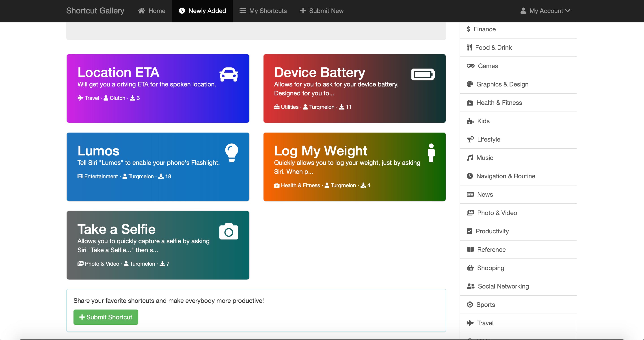644x340 pixels.
Task: Select Kids category in sidebar
Action: [x=518, y=121]
